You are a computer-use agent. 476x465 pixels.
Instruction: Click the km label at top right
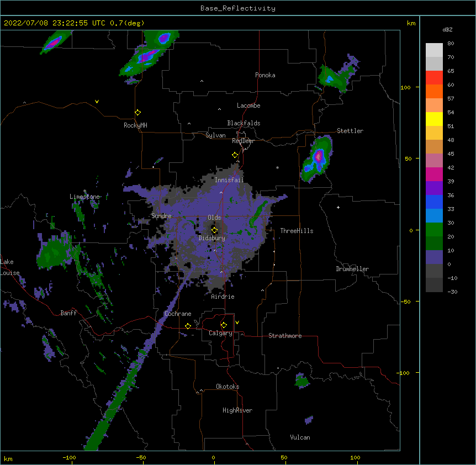point(411,23)
